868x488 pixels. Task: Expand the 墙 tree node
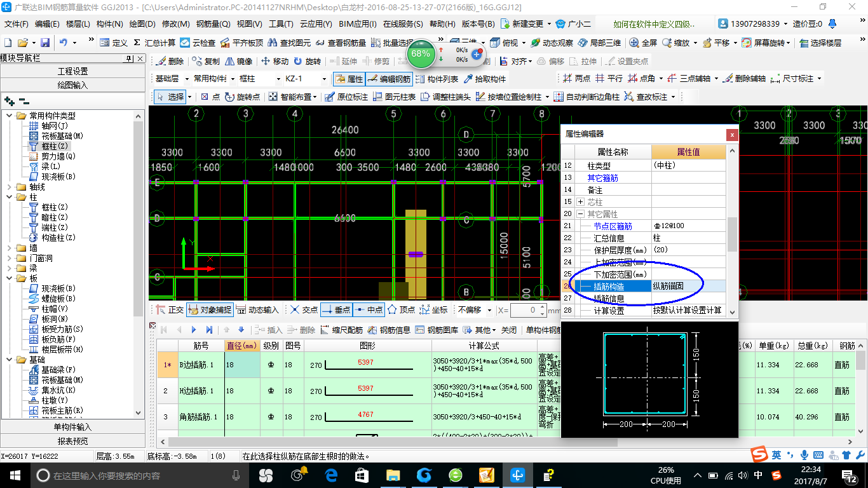(x=10, y=248)
